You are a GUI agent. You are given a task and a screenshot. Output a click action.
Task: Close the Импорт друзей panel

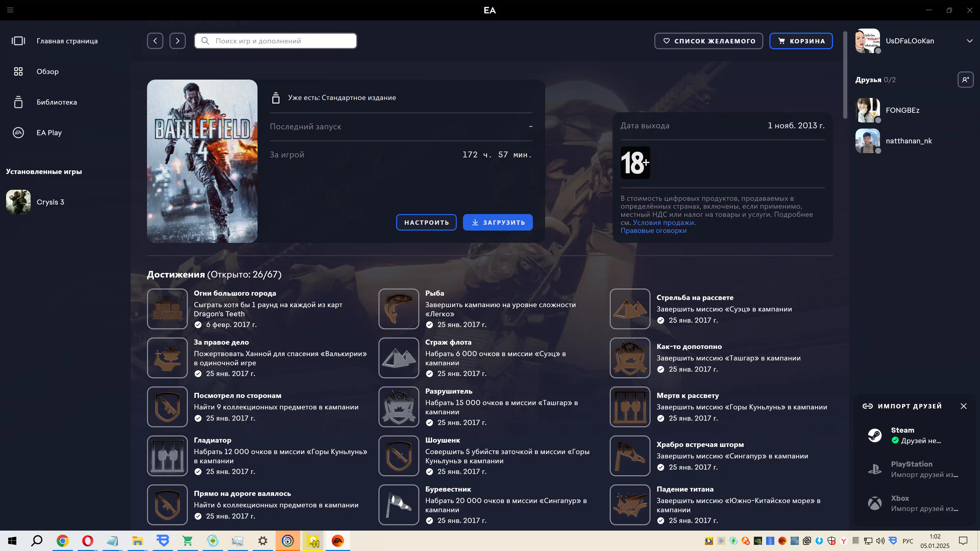pyautogui.click(x=963, y=406)
